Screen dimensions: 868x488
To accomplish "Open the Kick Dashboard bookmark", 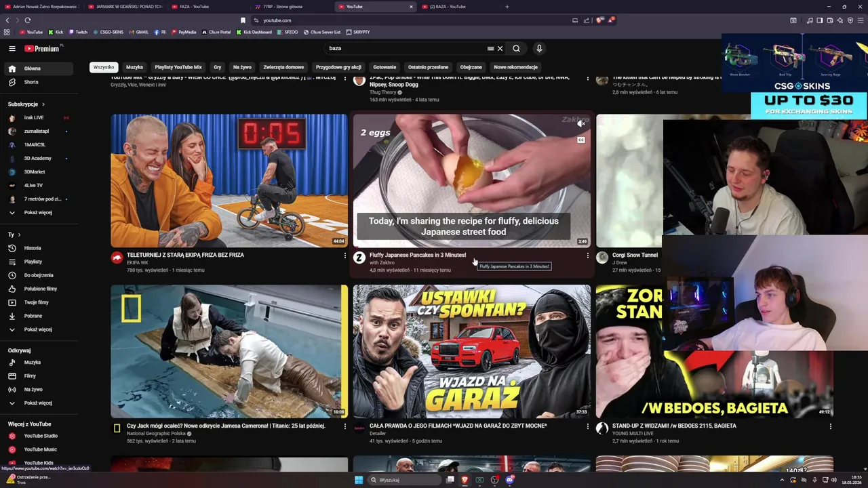I will (254, 32).
